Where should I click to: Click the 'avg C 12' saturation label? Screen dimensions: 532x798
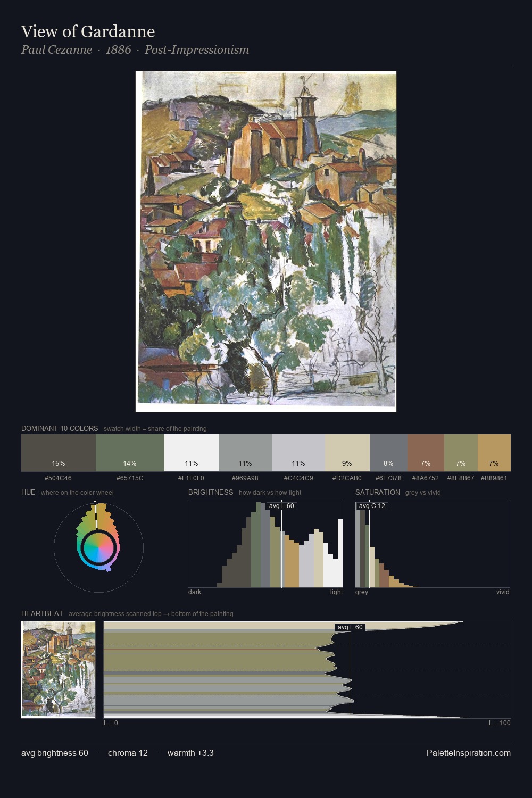tap(372, 506)
